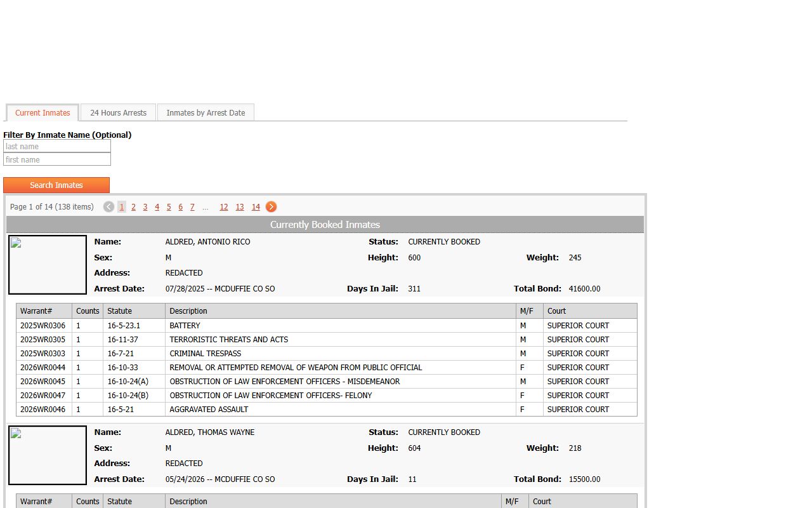812x508 pixels.
Task: Go to page 5 of results
Action: (169, 207)
